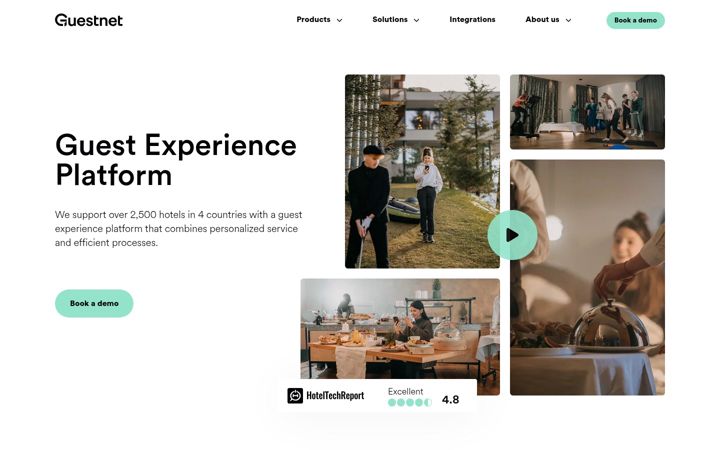Click Book a demo in the header
The height and width of the screenshot is (450, 720).
(x=636, y=20)
